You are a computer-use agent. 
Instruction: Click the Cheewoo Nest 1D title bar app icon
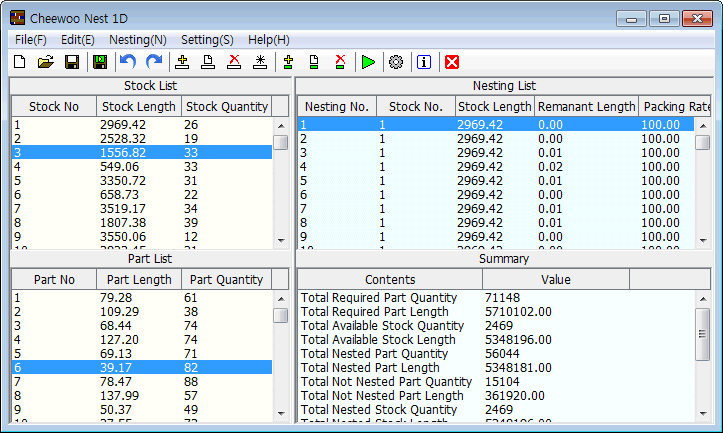(x=18, y=18)
